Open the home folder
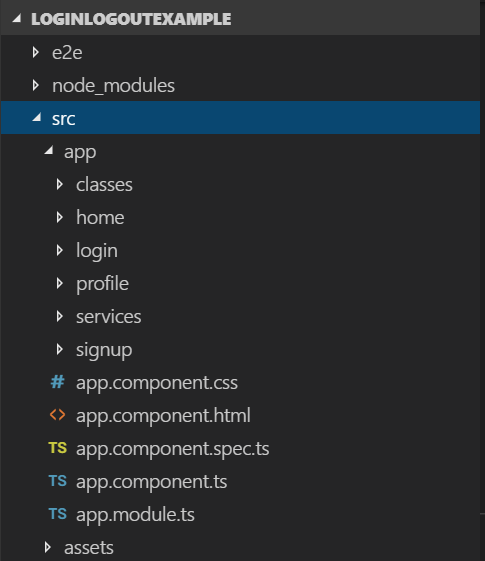 tap(100, 218)
